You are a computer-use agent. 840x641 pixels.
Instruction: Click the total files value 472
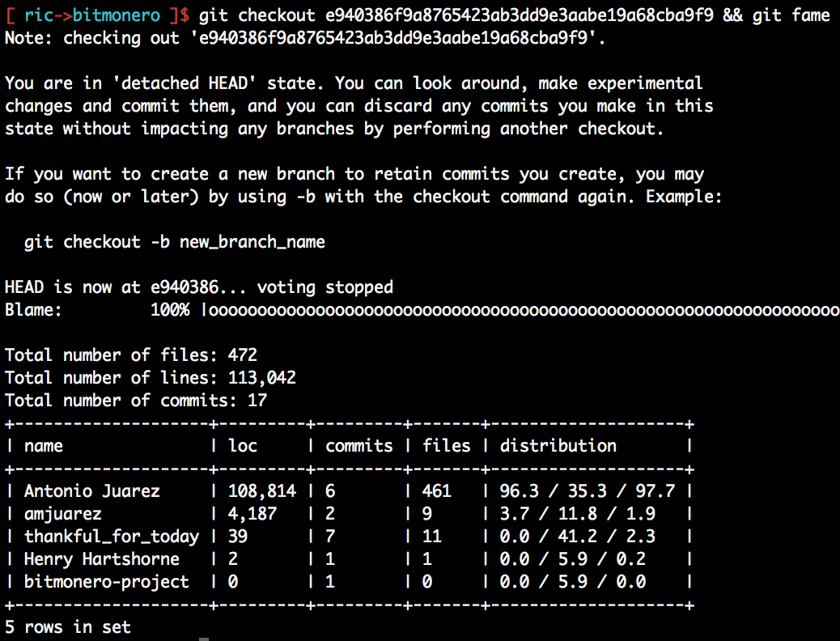click(243, 354)
